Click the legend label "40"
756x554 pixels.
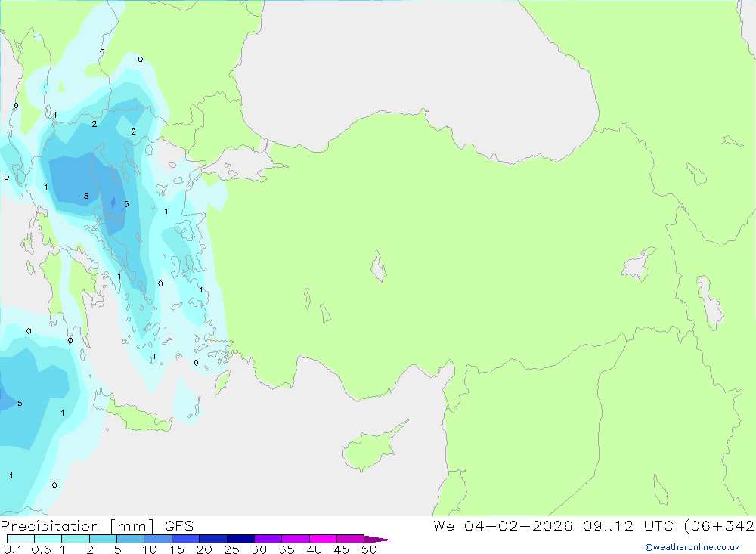314,549
